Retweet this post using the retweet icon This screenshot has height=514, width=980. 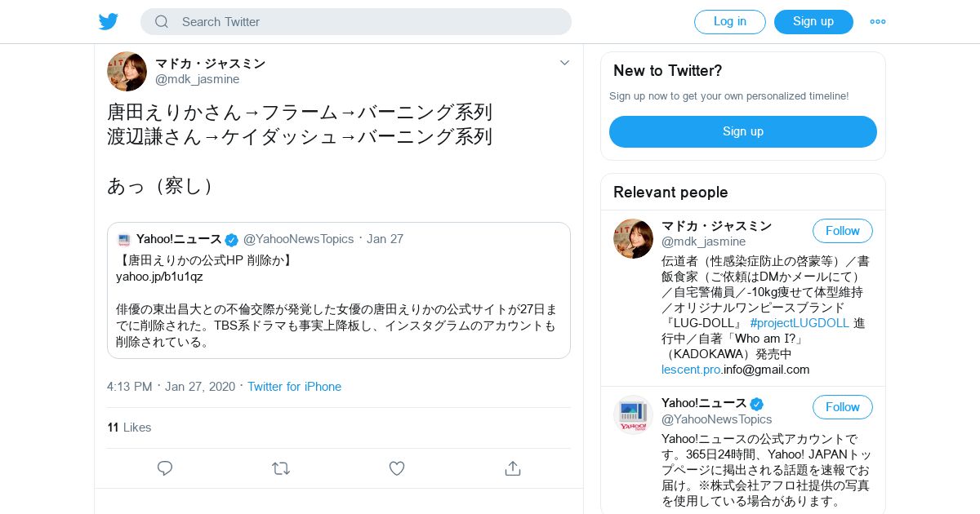pos(281,468)
